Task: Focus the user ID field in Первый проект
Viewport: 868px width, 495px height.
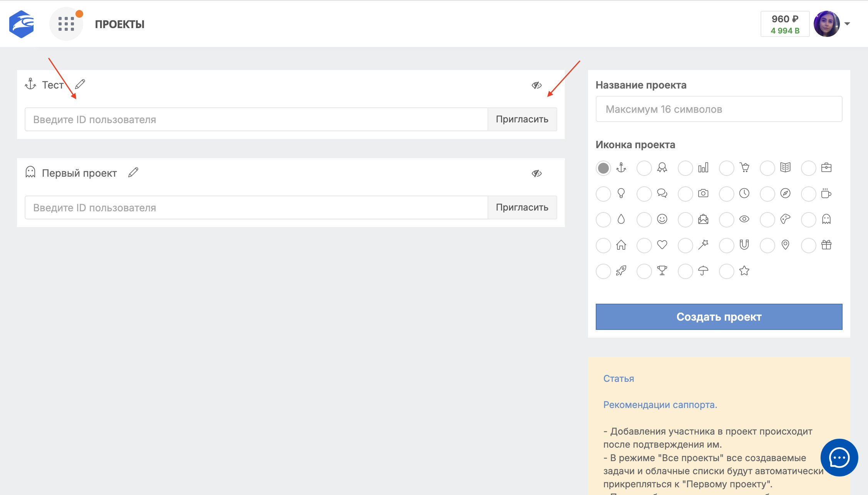Action: [256, 207]
